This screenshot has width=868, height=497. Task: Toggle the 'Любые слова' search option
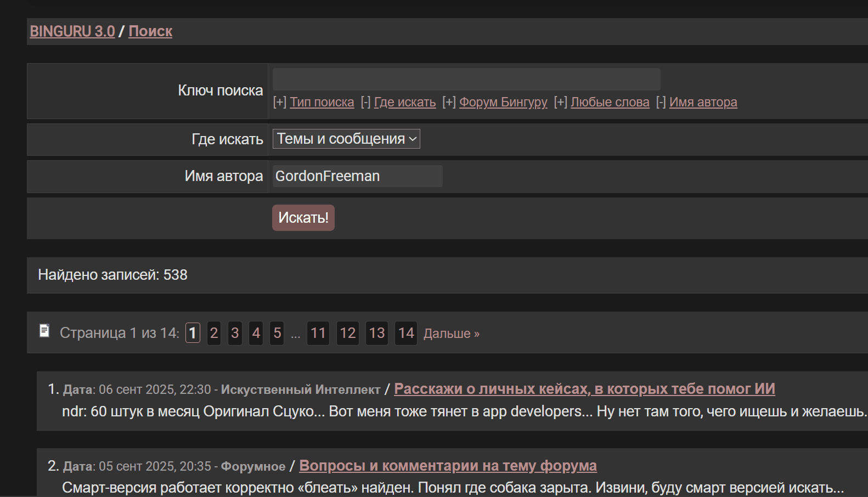coord(610,103)
